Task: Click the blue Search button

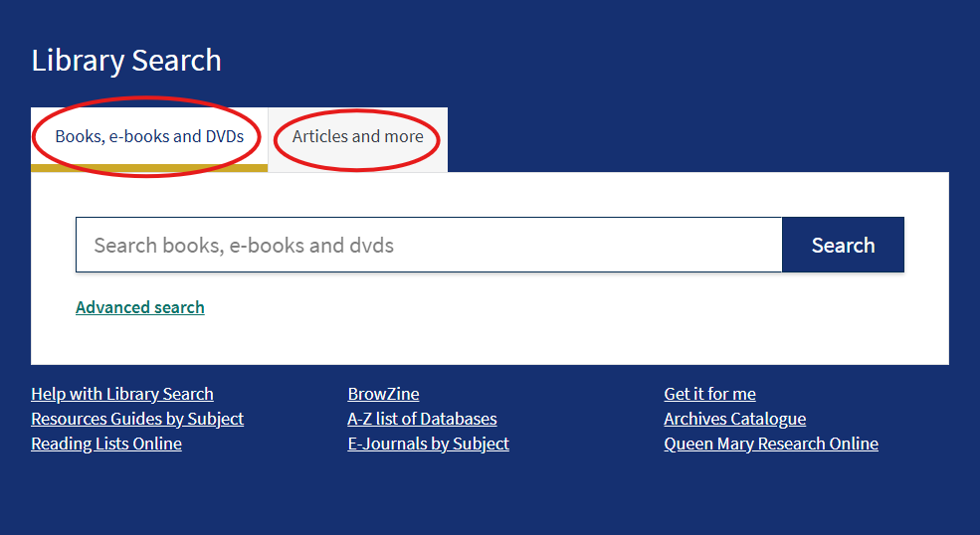Action: pos(843,245)
